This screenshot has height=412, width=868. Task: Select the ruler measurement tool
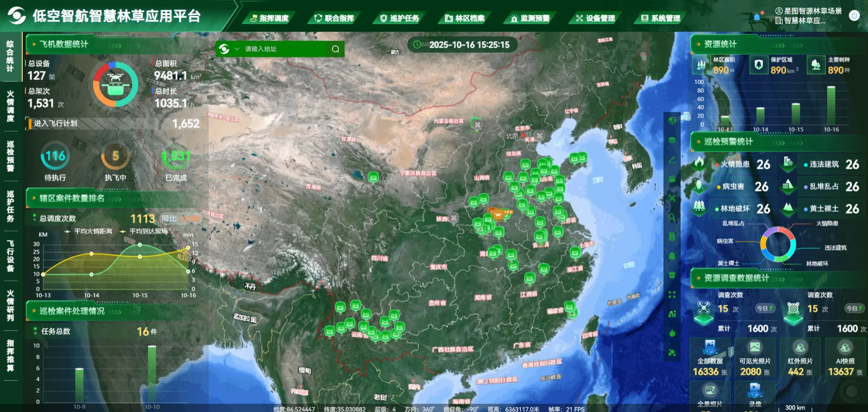(x=672, y=160)
